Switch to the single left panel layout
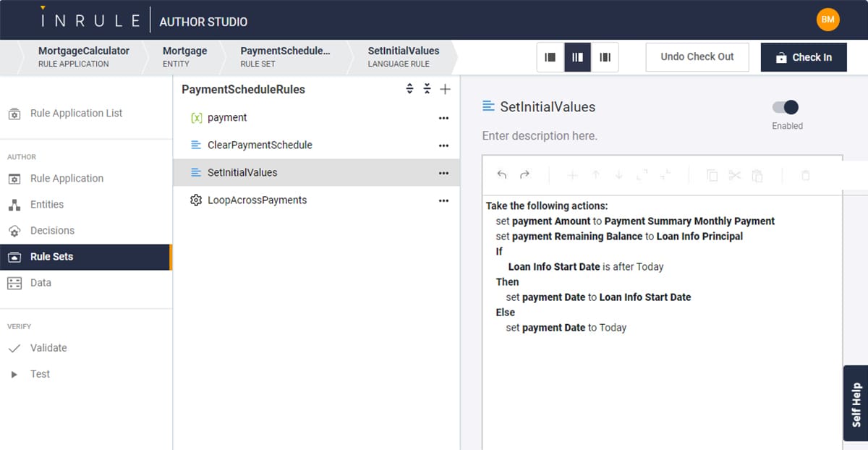This screenshot has width=868, height=450. [550, 57]
